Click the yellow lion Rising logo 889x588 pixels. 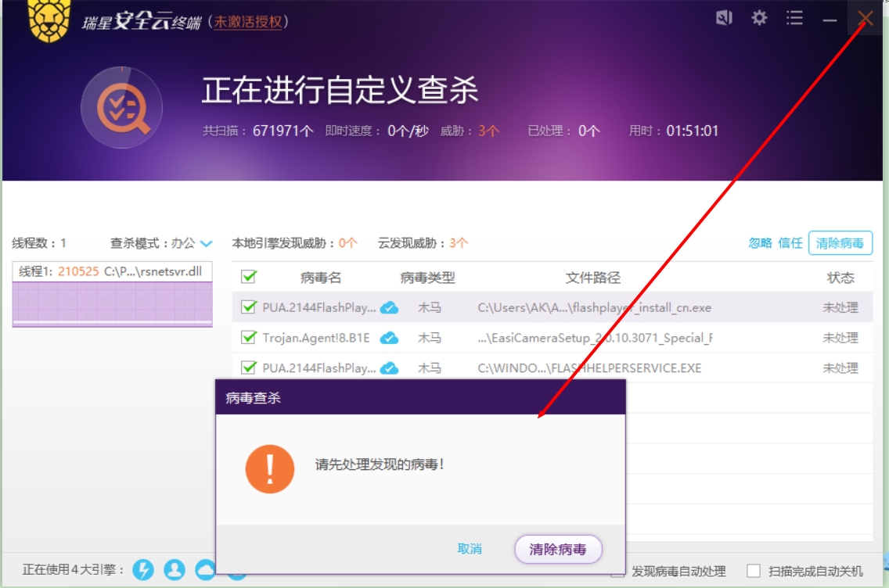[49, 21]
